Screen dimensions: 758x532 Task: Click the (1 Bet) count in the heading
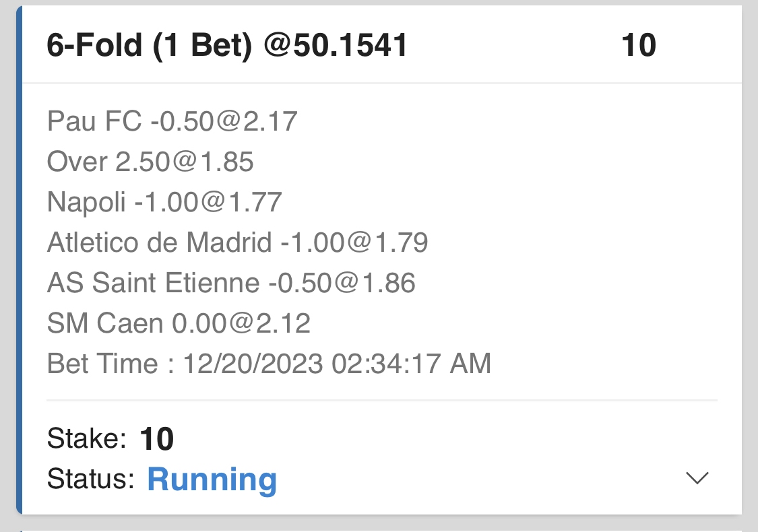[x=201, y=46]
